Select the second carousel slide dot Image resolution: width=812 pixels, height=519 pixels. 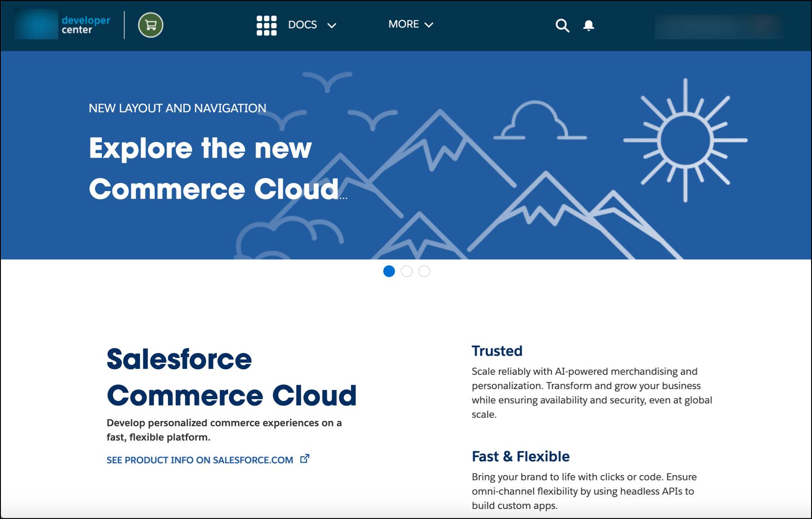(406, 271)
